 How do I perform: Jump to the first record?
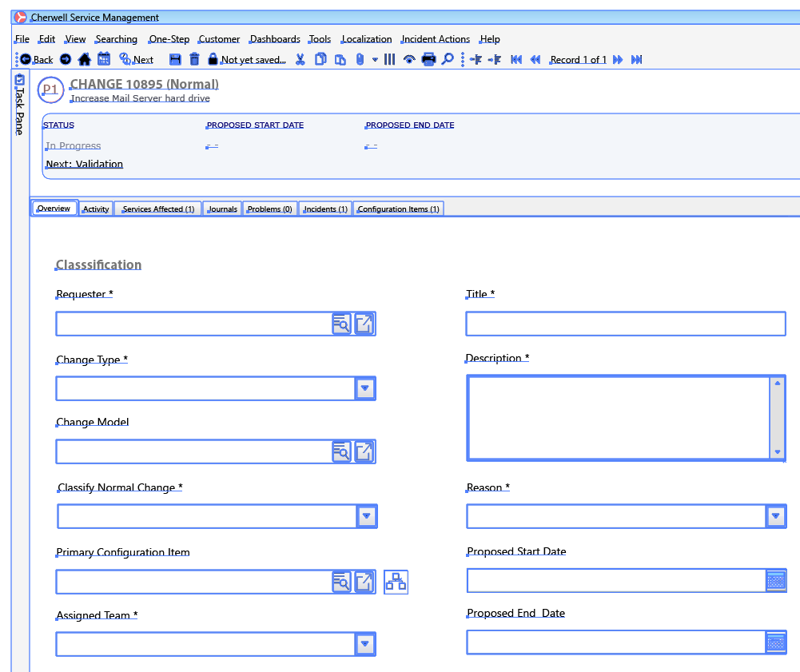point(516,60)
